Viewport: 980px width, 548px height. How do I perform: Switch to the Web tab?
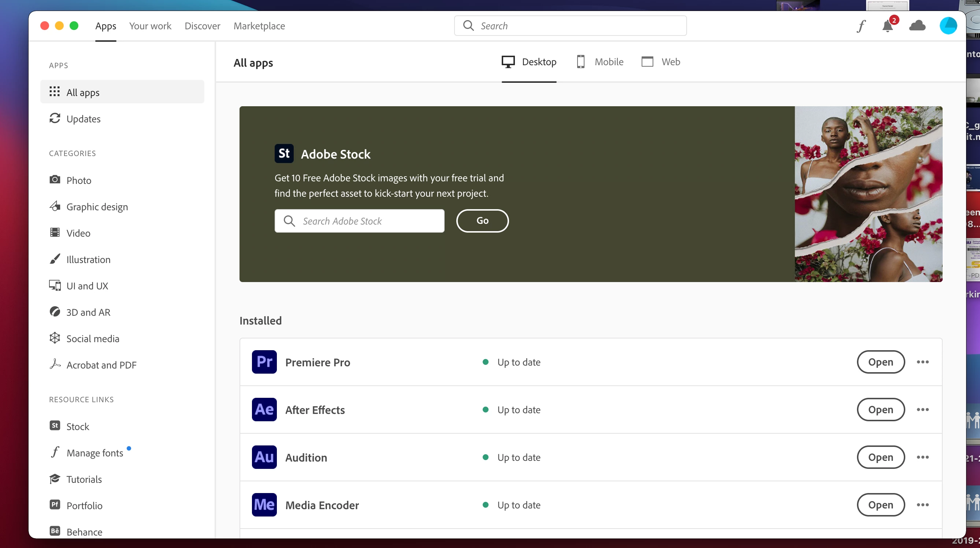[x=661, y=62]
